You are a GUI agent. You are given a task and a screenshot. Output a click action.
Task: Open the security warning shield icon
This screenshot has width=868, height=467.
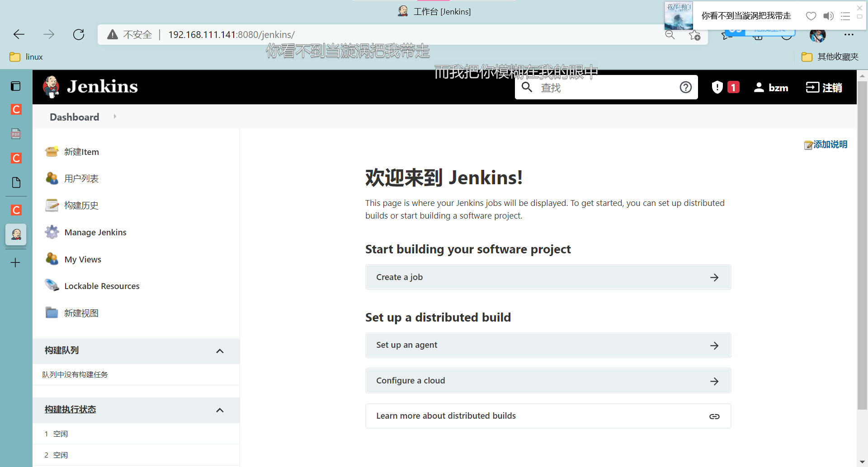click(x=717, y=87)
